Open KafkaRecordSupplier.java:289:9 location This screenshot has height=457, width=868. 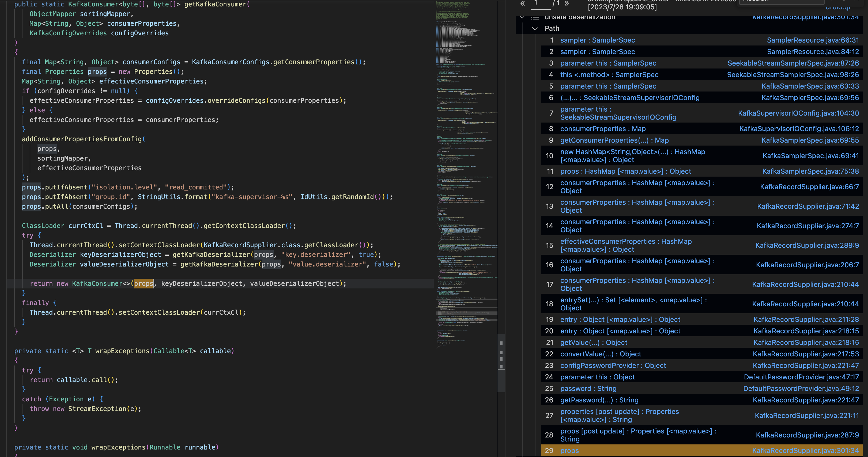(807, 245)
